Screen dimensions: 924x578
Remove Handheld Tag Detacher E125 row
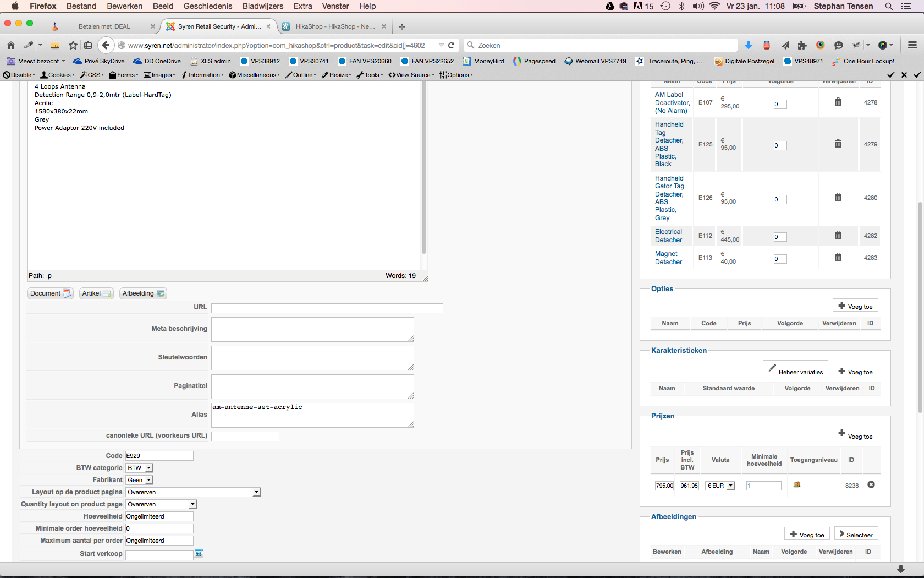(838, 144)
